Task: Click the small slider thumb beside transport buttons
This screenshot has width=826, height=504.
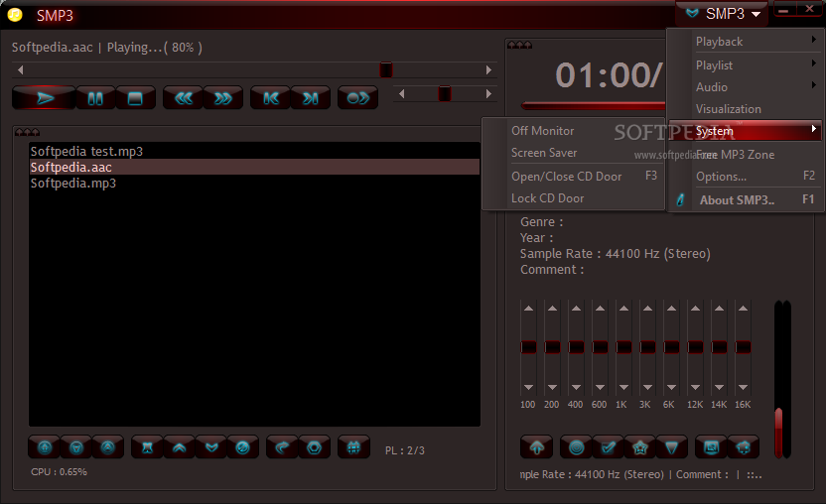Action: pyautogui.click(x=445, y=93)
